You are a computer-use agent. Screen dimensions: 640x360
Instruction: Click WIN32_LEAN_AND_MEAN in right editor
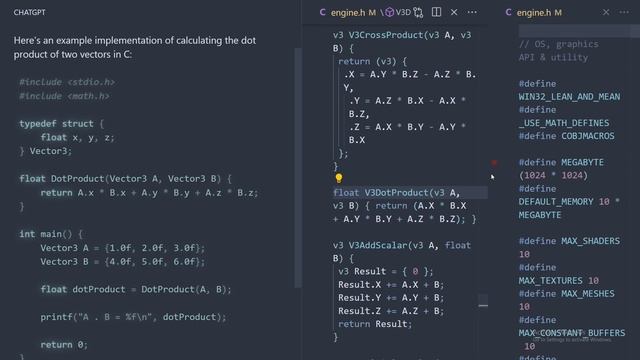pos(569,97)
